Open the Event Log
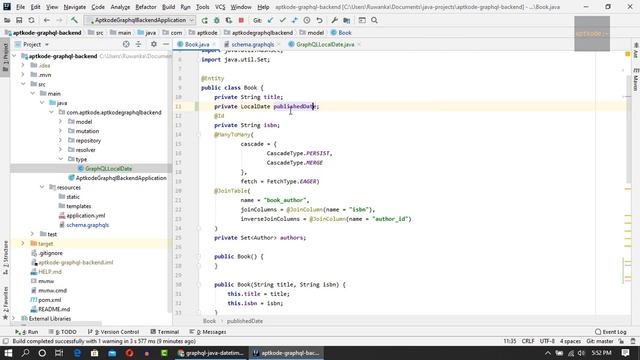640x360 pixels. [x=611, y=332]
